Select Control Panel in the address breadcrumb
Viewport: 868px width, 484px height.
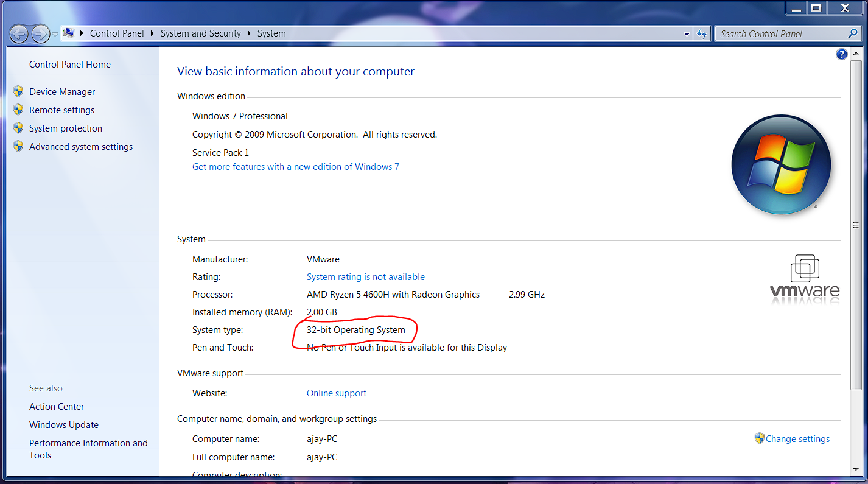(x=117, y=33)
